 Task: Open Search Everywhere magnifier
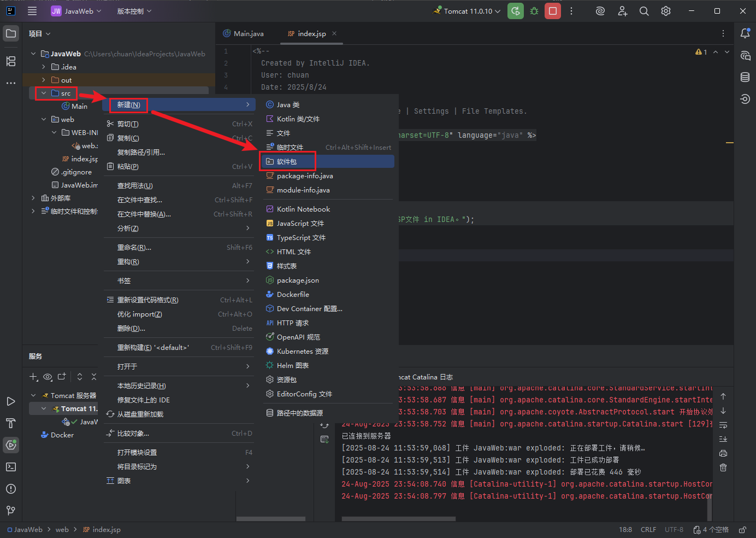pos(644,11)
